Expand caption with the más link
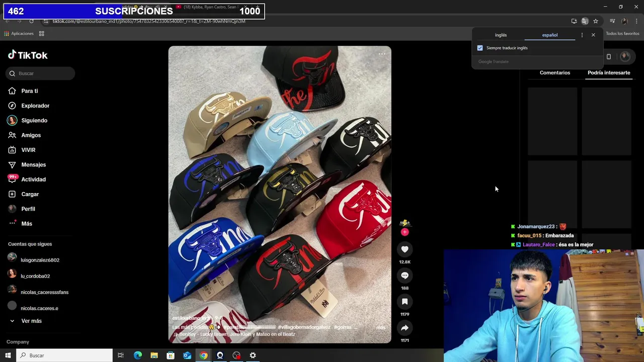The width and height of the screenshot is (644, 362). coord(380,327)
